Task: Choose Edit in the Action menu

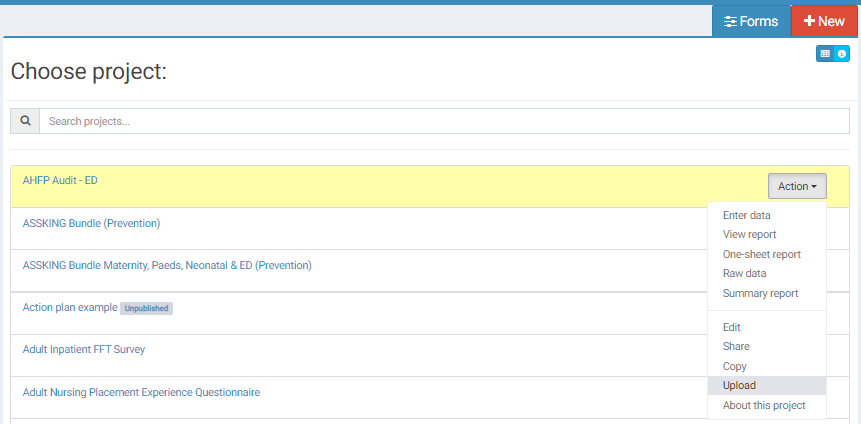Action: 731,327
